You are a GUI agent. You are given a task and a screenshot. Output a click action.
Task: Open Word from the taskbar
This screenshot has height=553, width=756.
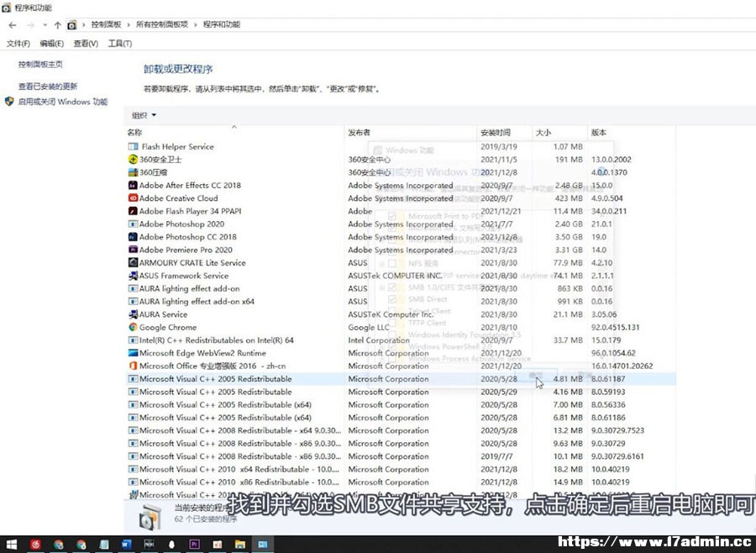click(126, 545)
